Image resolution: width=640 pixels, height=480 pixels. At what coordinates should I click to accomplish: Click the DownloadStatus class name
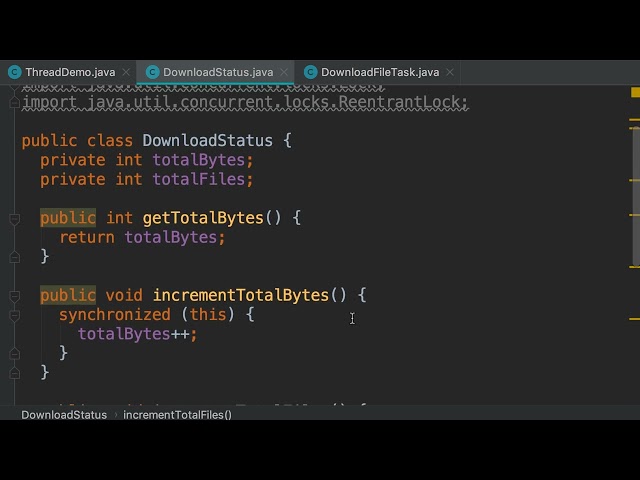coord(207,141)
